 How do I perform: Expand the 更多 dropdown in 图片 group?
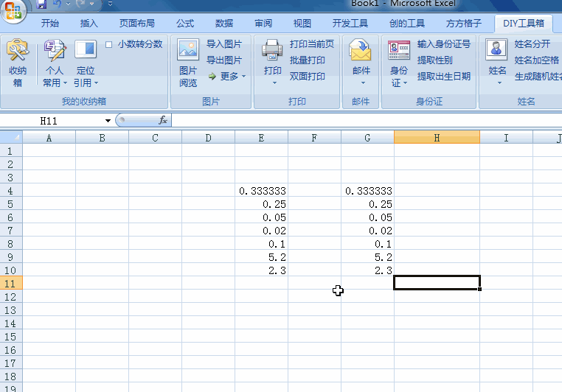click(x=227, y=77)
